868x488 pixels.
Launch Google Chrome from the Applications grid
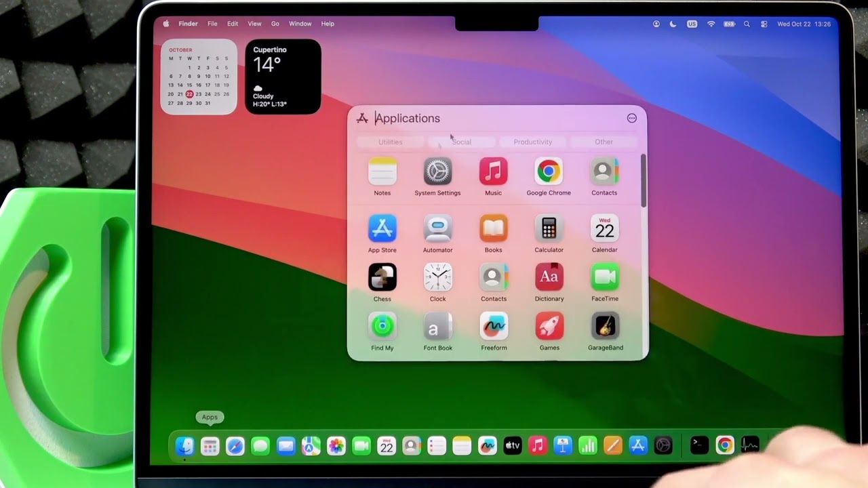549,171
